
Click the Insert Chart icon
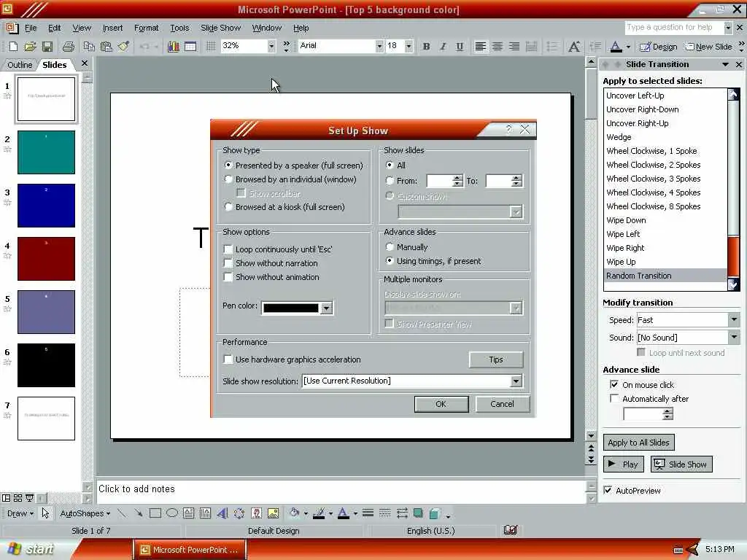pyautogui.click(x=174, y=46)
